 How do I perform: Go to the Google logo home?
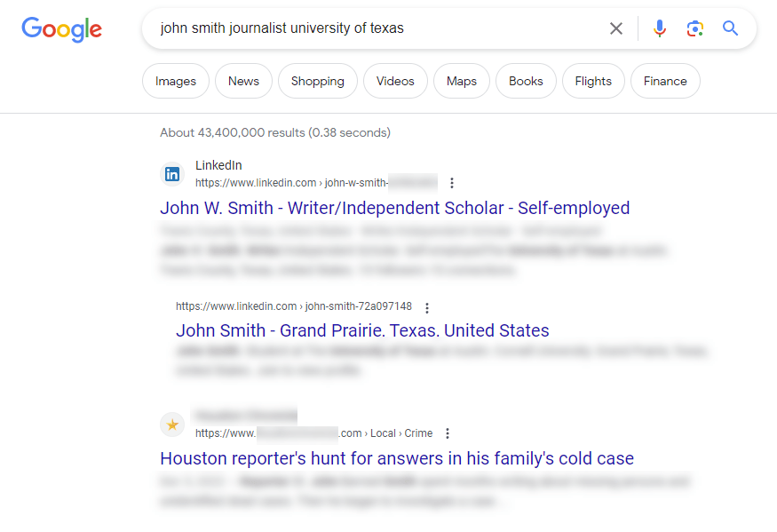(x=62, y=29)
